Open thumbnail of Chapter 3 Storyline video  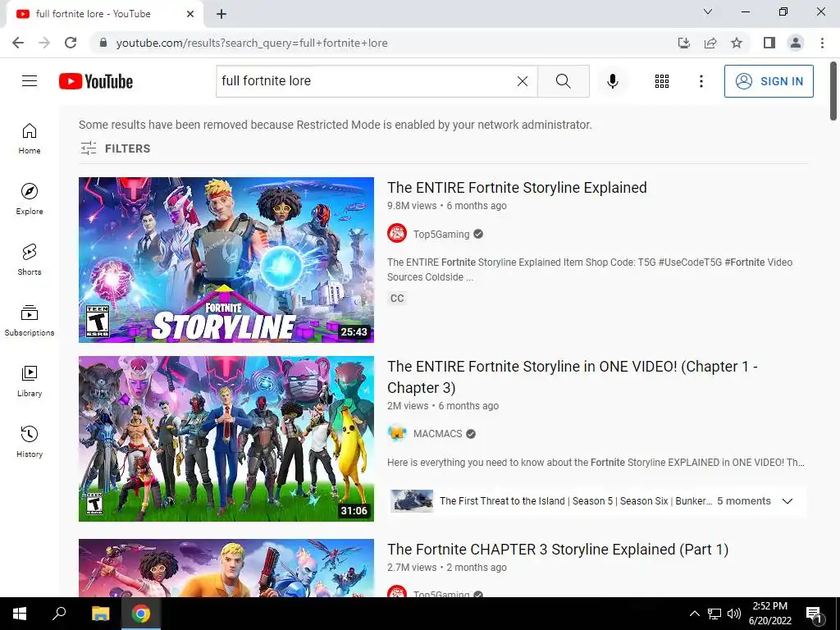(x=226, y=568)
